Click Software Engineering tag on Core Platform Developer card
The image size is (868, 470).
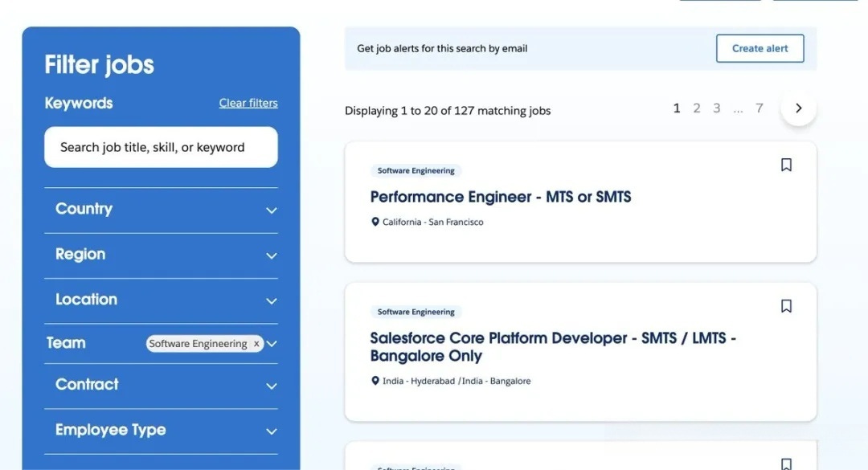[416, 312]
